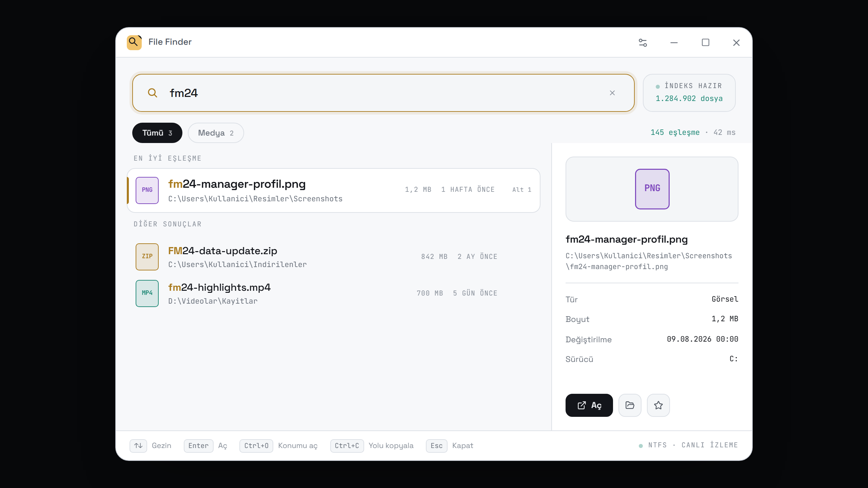Click the search magnifier icon in the search box
The height and width of the screenshot is (488, 868).
[x=153, y=93]
